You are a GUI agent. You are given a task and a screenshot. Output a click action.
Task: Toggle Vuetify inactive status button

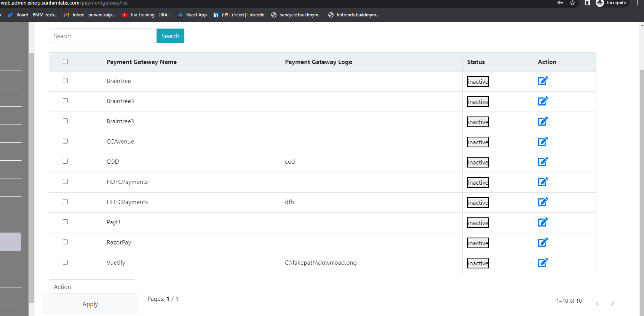(x=478, y=263)
